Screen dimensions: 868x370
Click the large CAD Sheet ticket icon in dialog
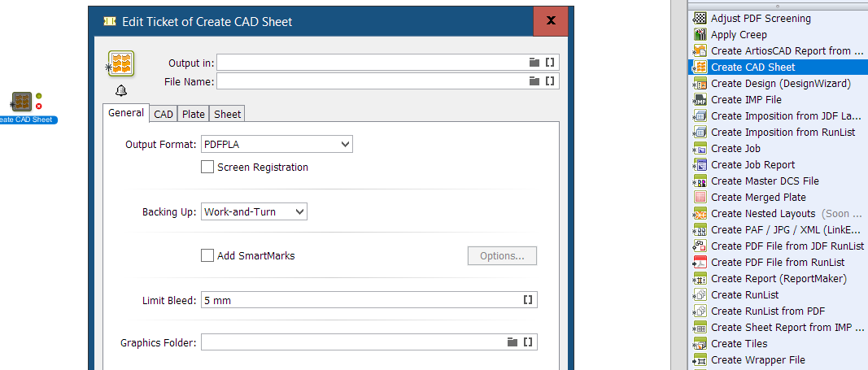pyautogui.click(x=122, y=63)
